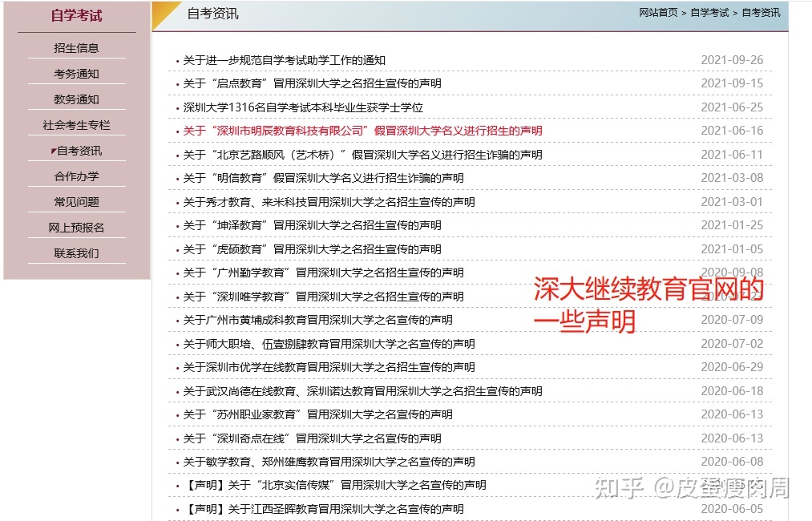812x521 pixels.
Task: Open the 明信教育 fraud statement
Action: 323,178
